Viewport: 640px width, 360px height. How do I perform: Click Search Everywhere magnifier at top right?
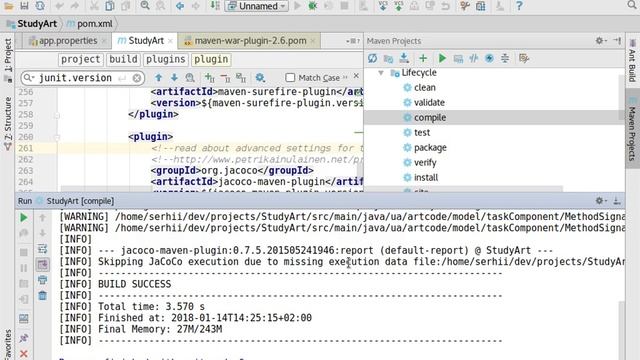coord(632,5)
